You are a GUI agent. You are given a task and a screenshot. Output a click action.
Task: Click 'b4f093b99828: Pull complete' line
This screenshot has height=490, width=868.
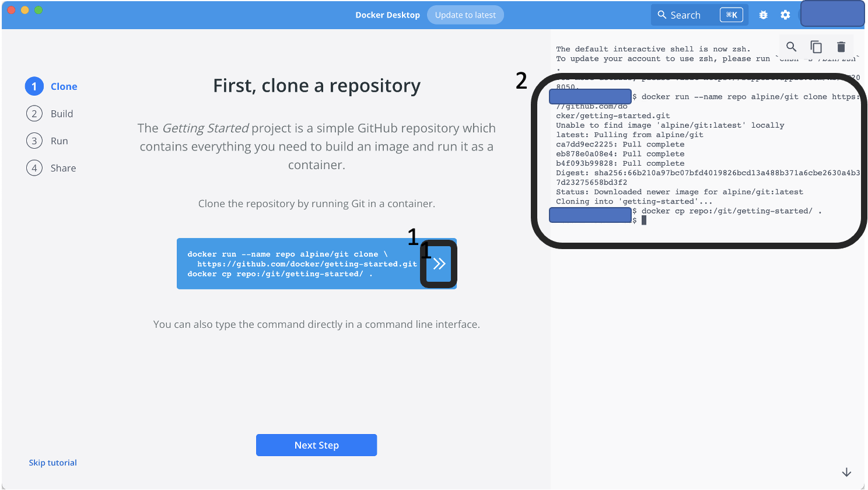pyautogui.click(x=620, y=163)
